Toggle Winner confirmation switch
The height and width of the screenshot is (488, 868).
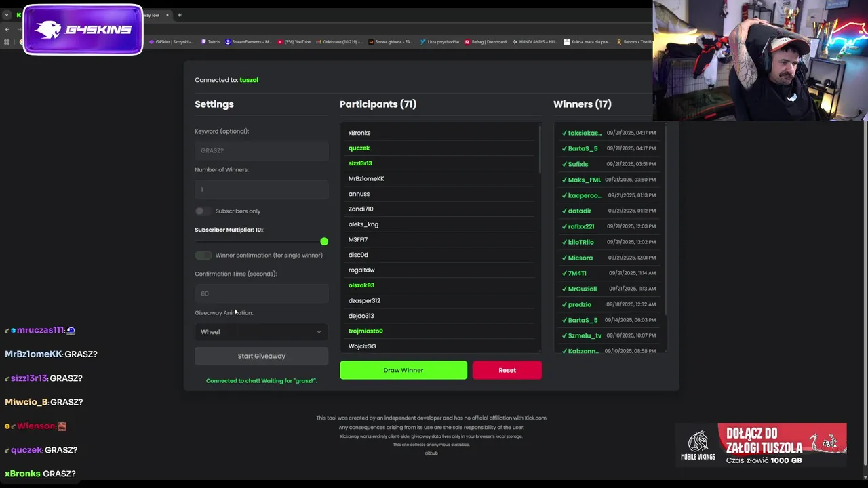(203, 256)
